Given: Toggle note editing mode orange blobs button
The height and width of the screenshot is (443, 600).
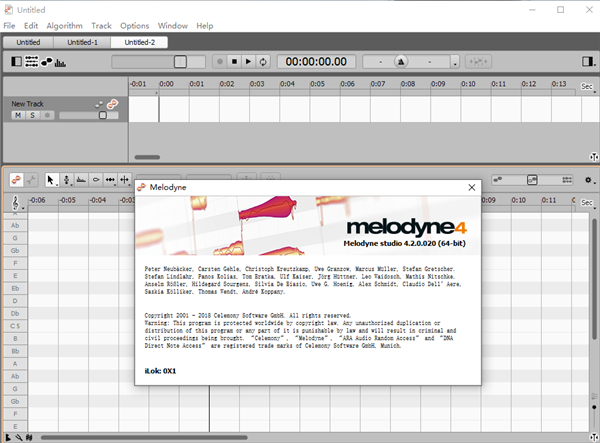Looking at the screenshot, I should 16,180.
